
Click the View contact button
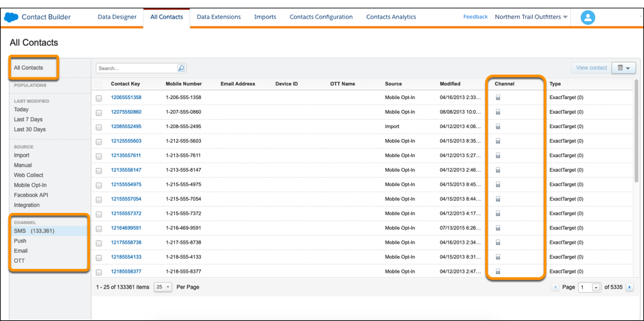click(591, 68)
